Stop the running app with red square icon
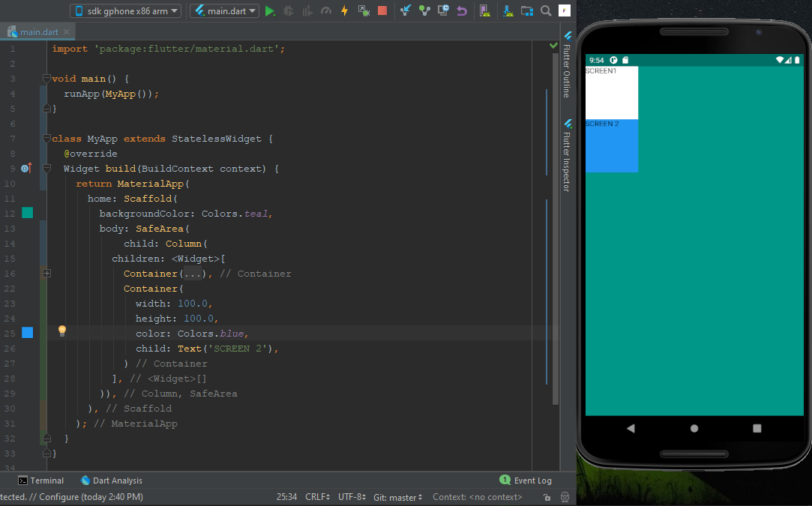The height and width of the screenshot is (506, 812). tap(382, 10)
